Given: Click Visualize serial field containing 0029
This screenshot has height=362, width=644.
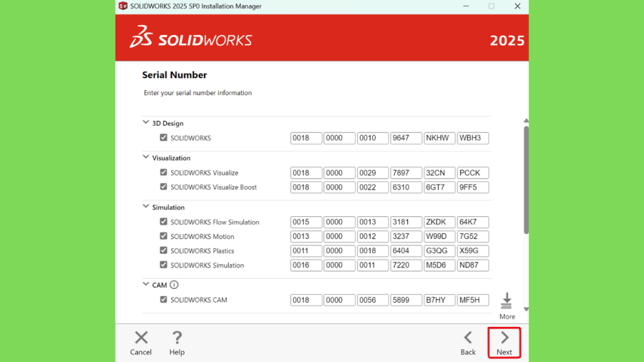Looking at the screenshot, I should click(x=373, y=173).
